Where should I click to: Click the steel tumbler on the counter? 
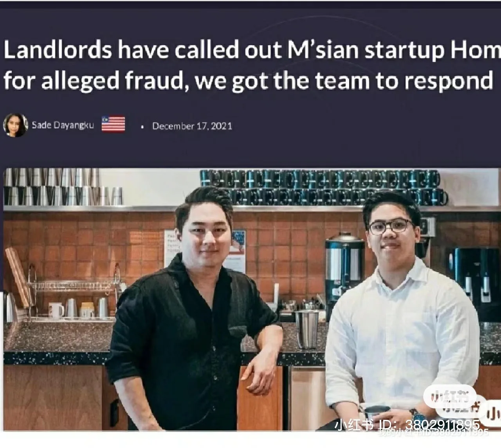coord(306,329)
